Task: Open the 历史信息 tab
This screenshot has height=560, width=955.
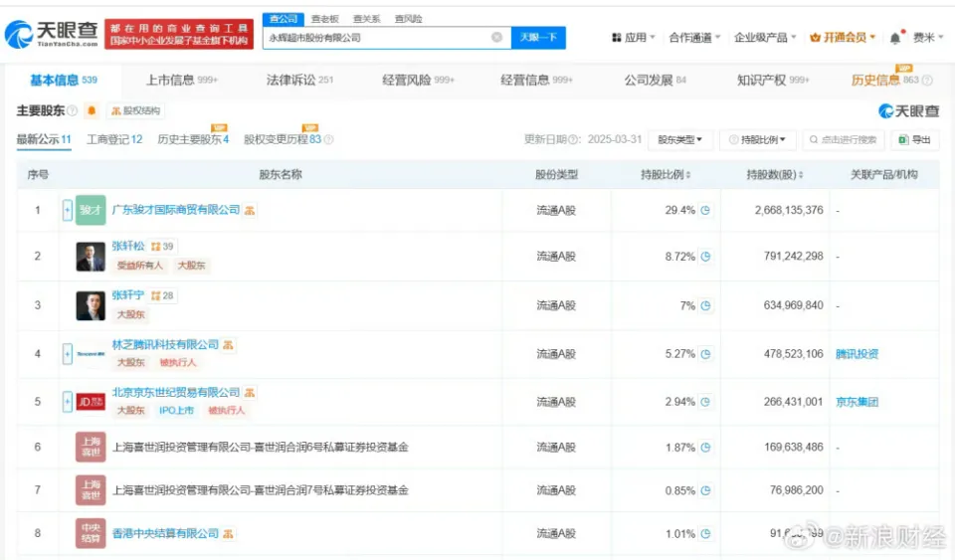Action: tap(884, 81)
